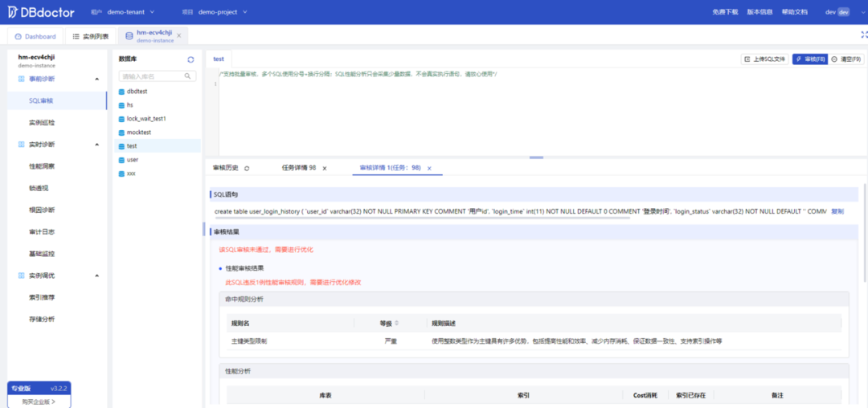Click the 购买企业版 upgrade link
Image resolution: width=868 pixels, height=408 pixels.
39,402
